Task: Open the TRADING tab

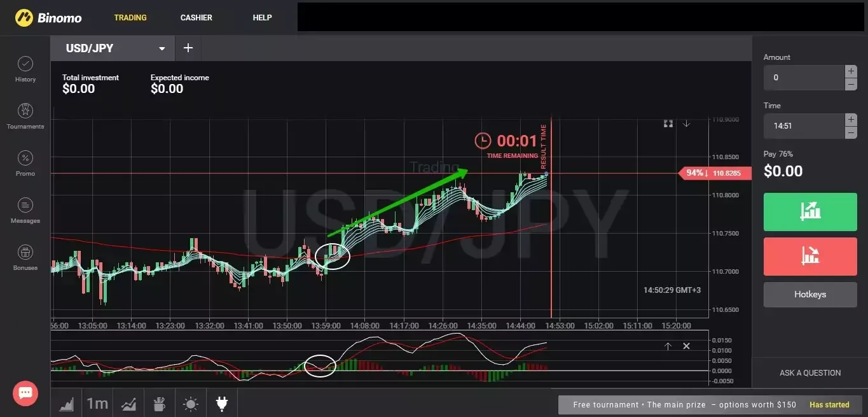Action: click(x=130, y=18)
